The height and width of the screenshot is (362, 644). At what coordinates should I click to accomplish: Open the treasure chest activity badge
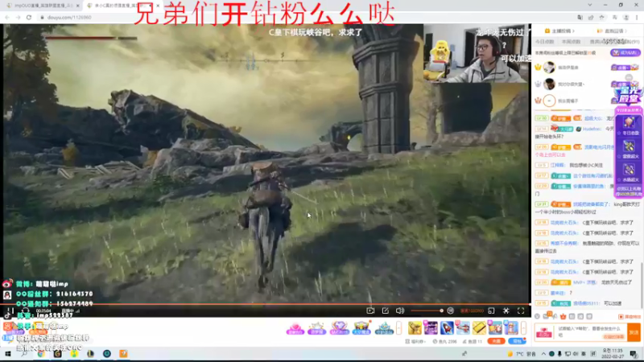click(x=361, y=328)
